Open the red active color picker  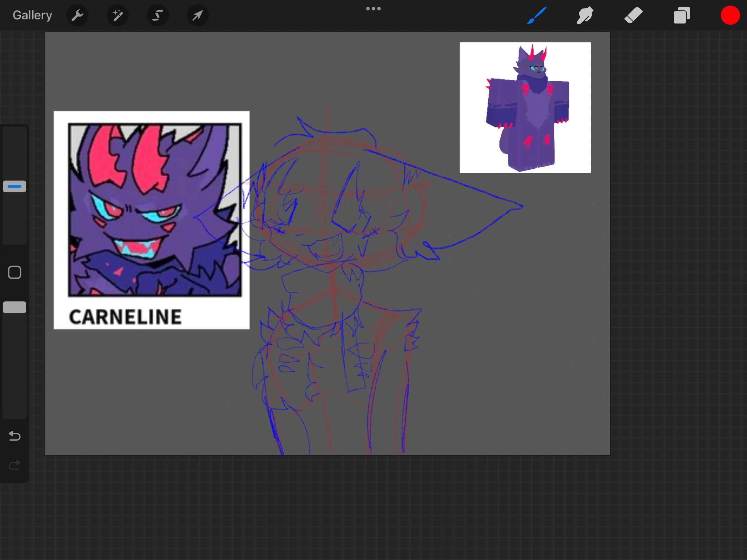pyautogui.click(x=730, y=15)
